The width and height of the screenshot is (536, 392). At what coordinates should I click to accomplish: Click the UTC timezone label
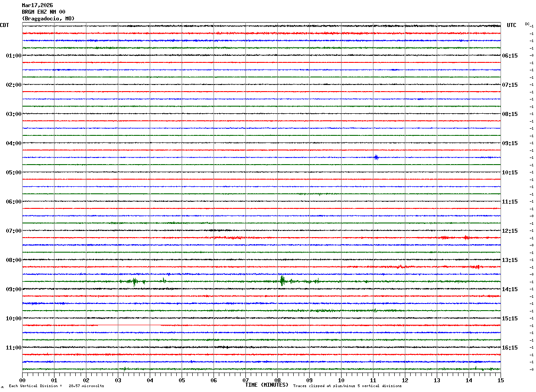pyautogui.click(x=512, y=25)
